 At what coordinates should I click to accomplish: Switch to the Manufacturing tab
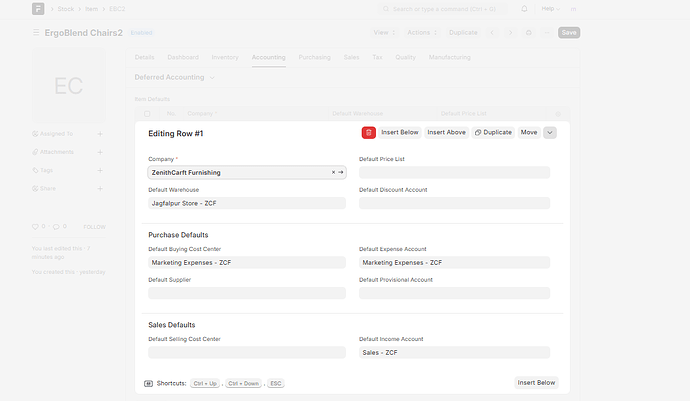point(449,57)
